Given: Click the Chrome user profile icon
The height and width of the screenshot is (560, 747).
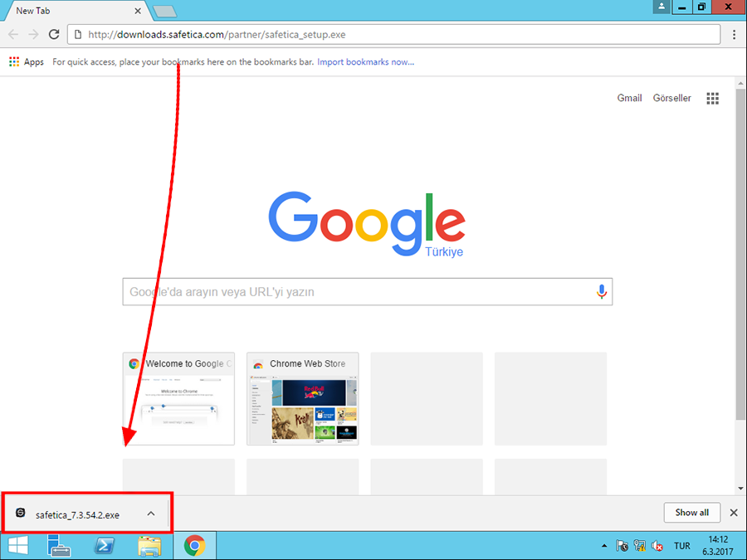Looking at the screenshot, I should click(x=662, y=7).
